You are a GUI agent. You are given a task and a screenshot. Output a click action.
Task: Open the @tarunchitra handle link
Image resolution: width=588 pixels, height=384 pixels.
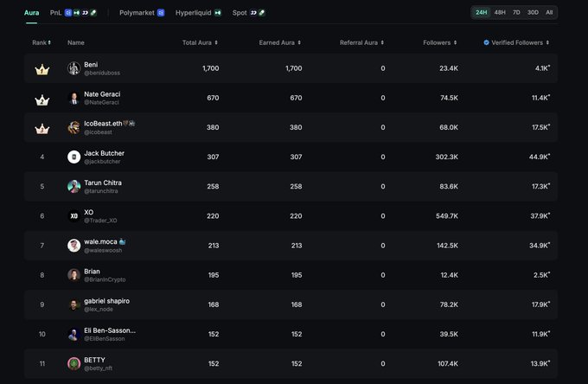[101, 191]
